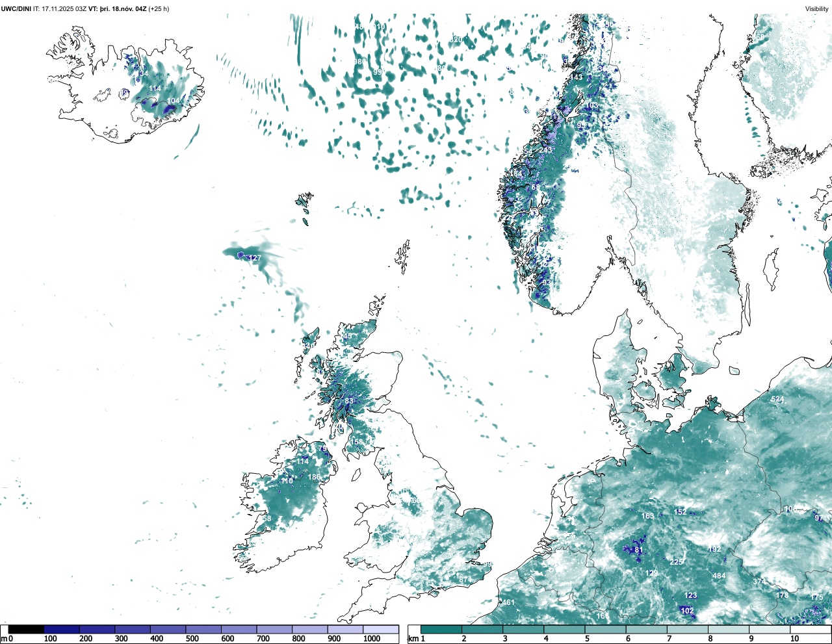Click the 104 value in eastern Iceland
The height and width of the screenshot is (644, 832).
pyautogui.click(x=173, y=101)
